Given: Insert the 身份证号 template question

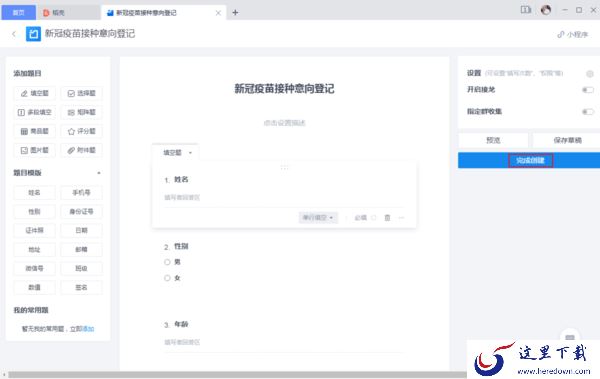Looking at the screenshot, I should [82, 211].
